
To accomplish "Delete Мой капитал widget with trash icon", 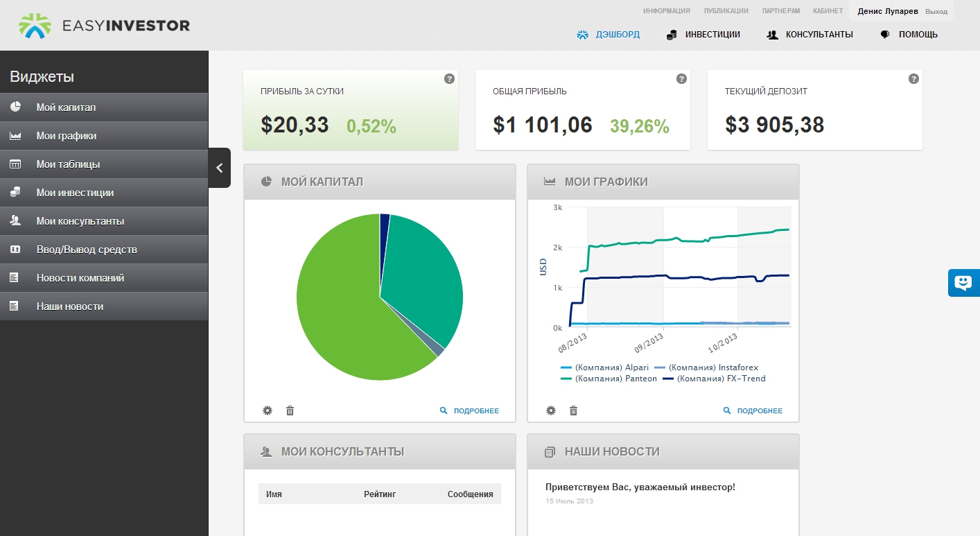I will click(x=290, y=410).
